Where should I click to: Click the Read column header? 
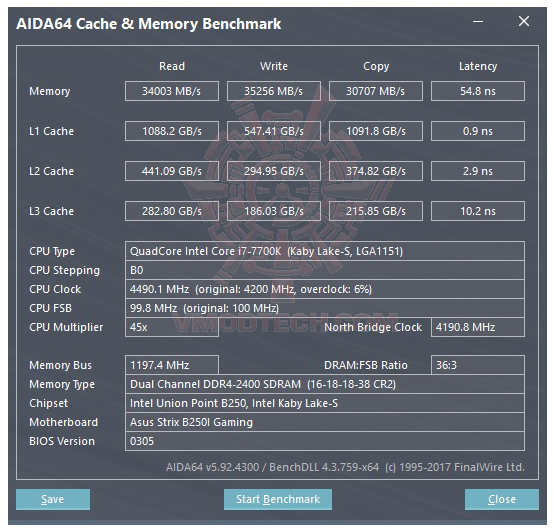(x=172, y=66)
